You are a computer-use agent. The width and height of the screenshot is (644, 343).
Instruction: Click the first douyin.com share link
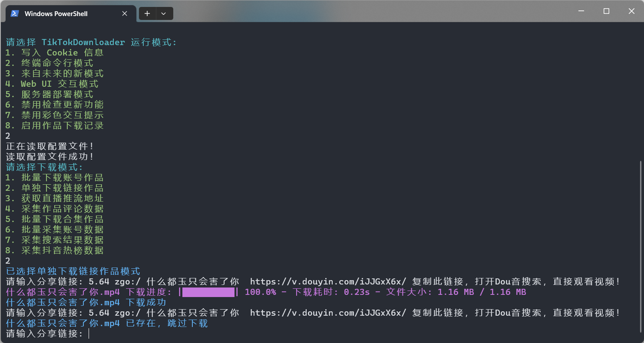coord(328,281)
